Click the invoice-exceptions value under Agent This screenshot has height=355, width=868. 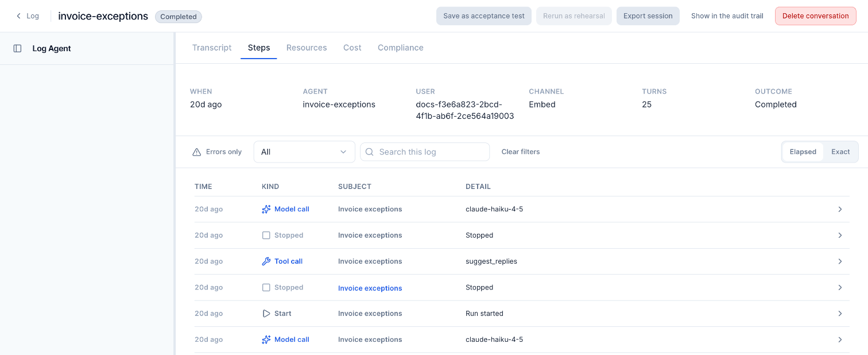(339, 105)
